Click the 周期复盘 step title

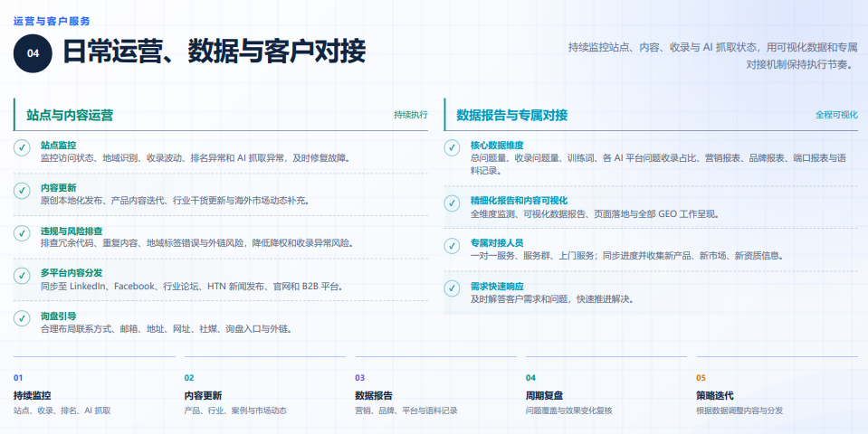pyautogui.click(x=545, y=396)
